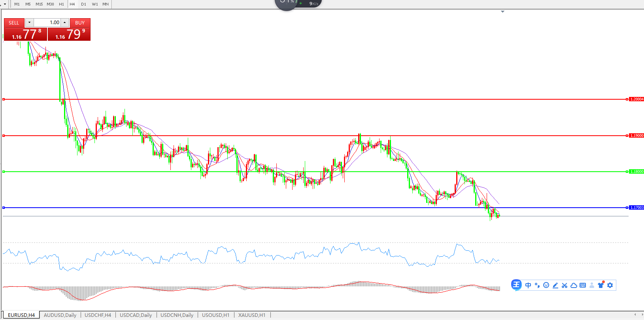
Task: Click the blue IME logo icon
Action: pos(516,285)
